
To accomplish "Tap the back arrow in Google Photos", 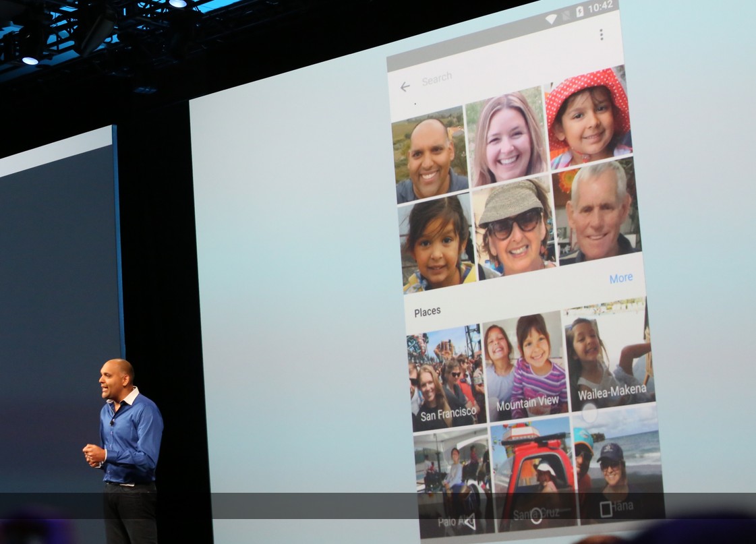I will [x=405, y=86].
